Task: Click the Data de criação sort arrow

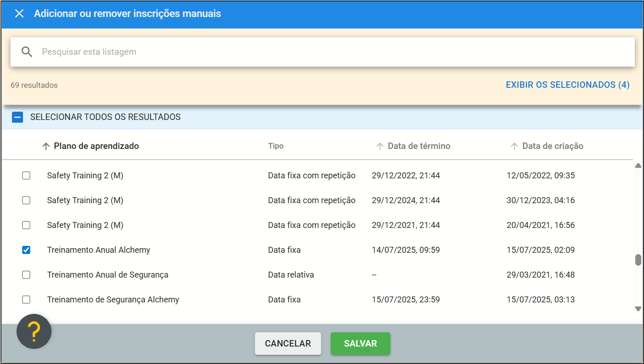Action: pyautogui.click(x=514, y=146)
